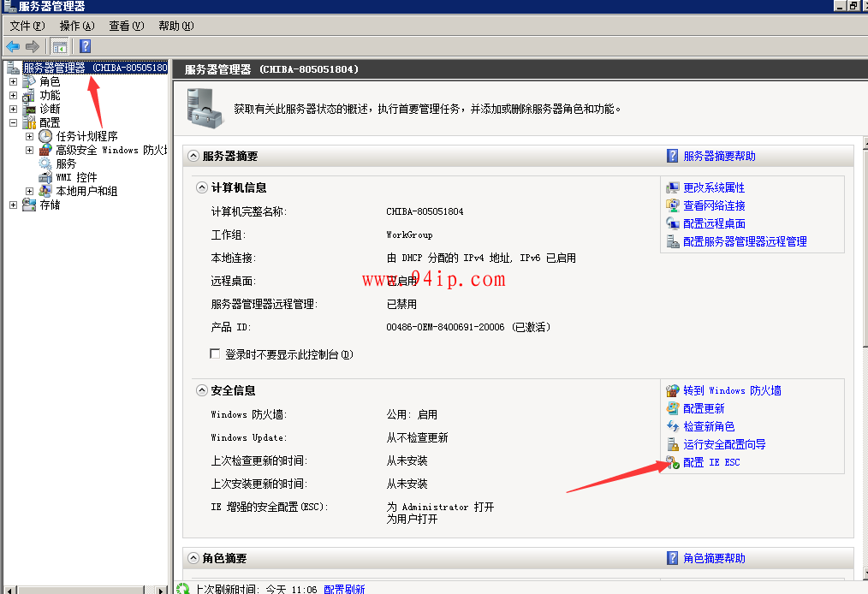Open the 查看(V) menu

click(126, 26)
